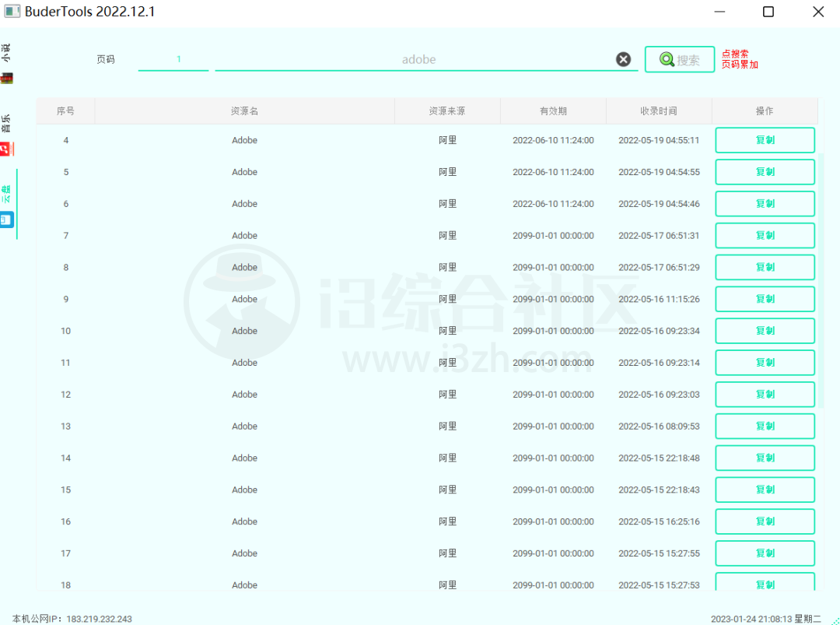Click the 序号 column header

point(65,111)
